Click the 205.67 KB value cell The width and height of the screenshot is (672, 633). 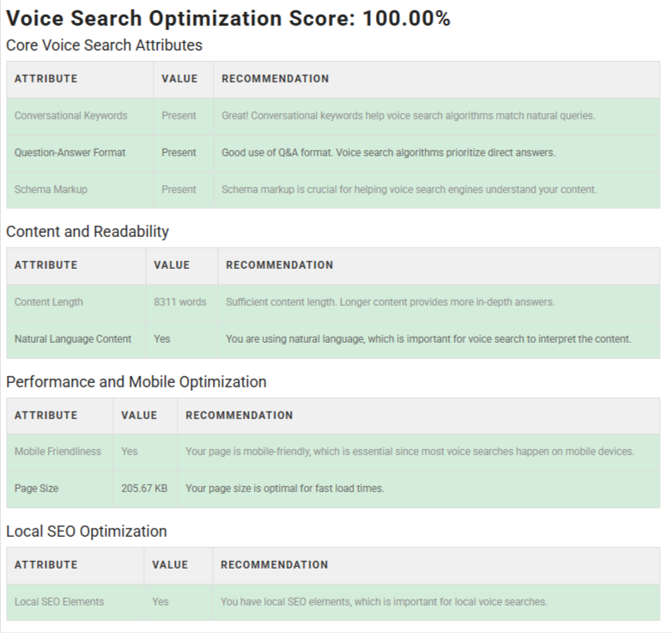(x=144, y=489)
